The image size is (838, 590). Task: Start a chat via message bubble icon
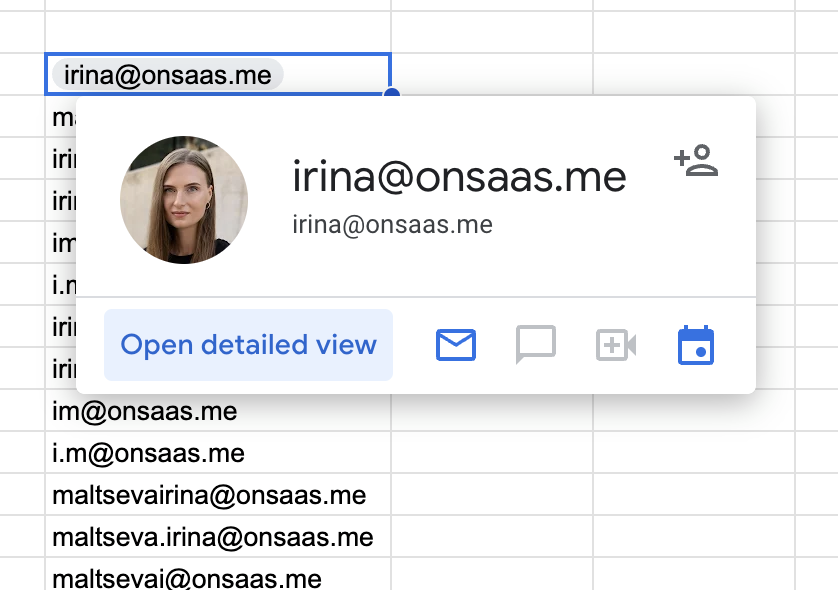(536, 345)
